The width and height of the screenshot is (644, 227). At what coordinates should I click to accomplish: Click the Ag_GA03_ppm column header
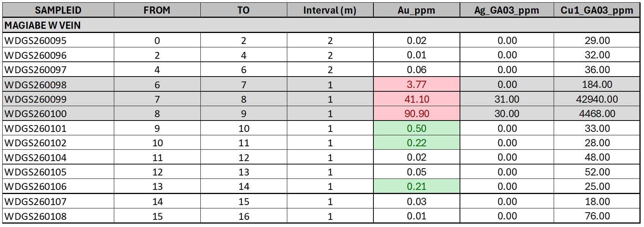coord(507,10)
